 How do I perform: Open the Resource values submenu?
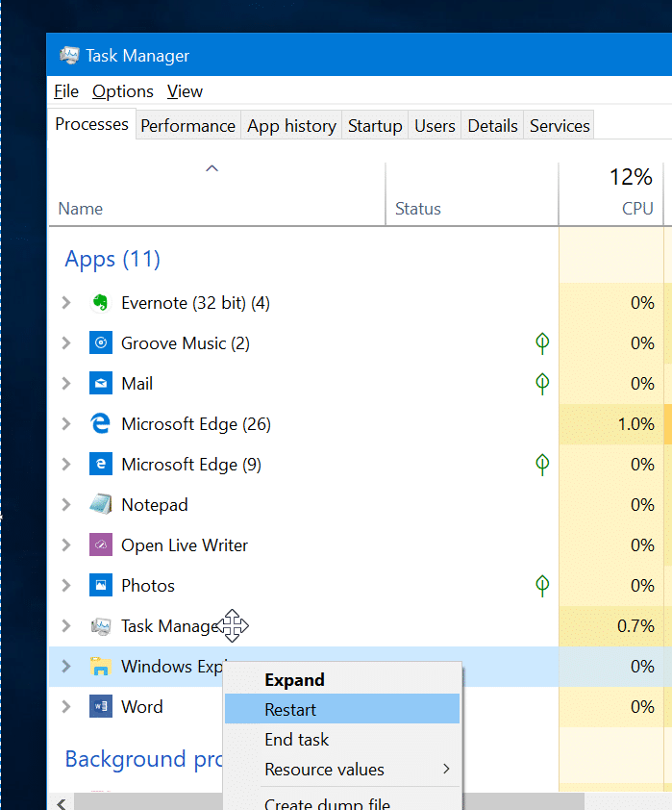342,770
